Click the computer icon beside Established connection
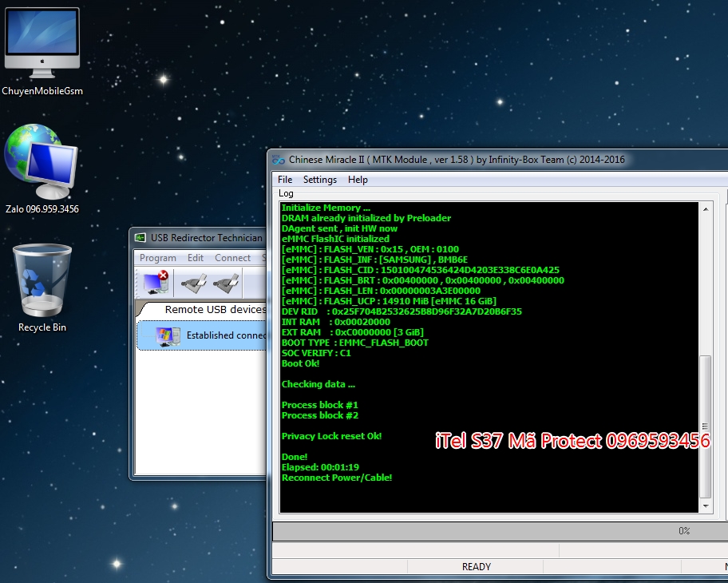Viewport: 728px width, 583px height. point(167,336)
